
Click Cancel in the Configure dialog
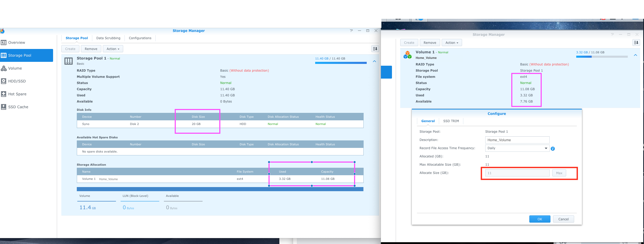click(x=563, y=219)
